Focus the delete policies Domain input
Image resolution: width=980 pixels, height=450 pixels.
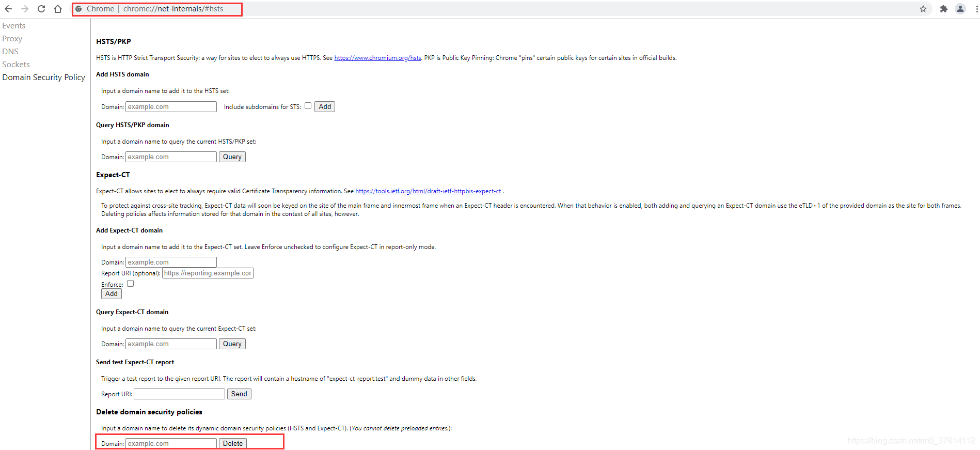coord(171,444)
